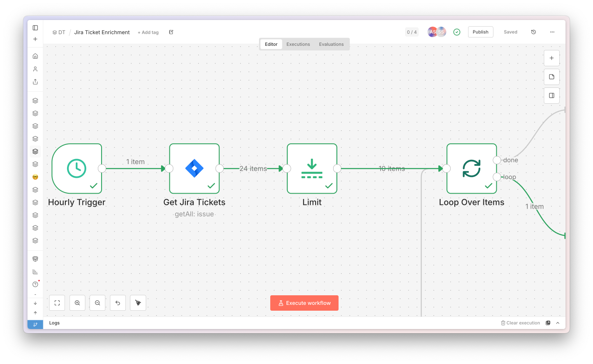
Task: Select the highlighted active project layers icon
Action: coord(35,152)
